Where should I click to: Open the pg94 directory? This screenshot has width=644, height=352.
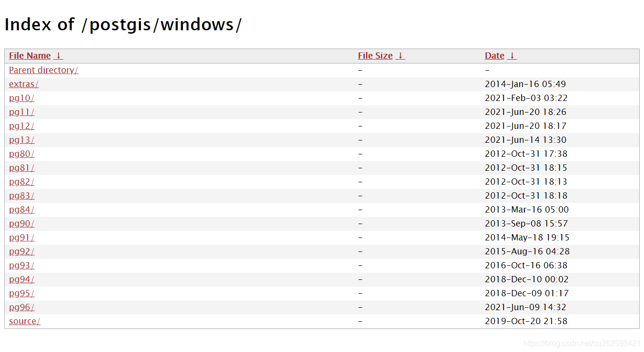pos(21,279)
